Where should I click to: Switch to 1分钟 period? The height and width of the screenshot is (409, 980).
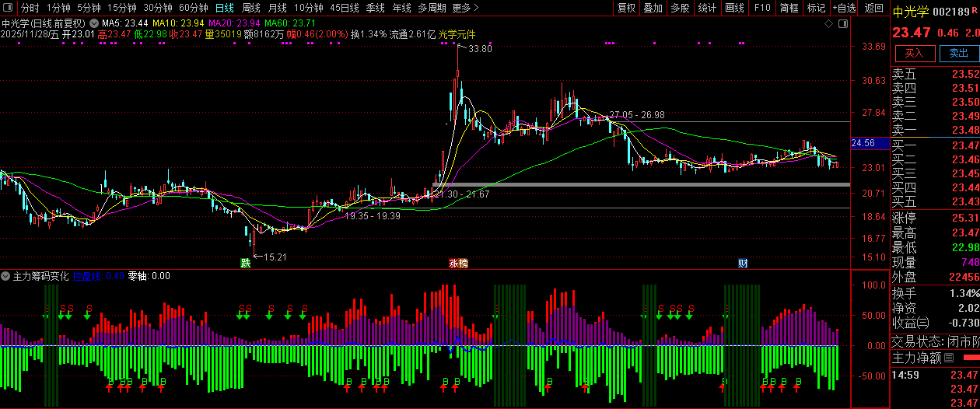[x=58, y=8]
